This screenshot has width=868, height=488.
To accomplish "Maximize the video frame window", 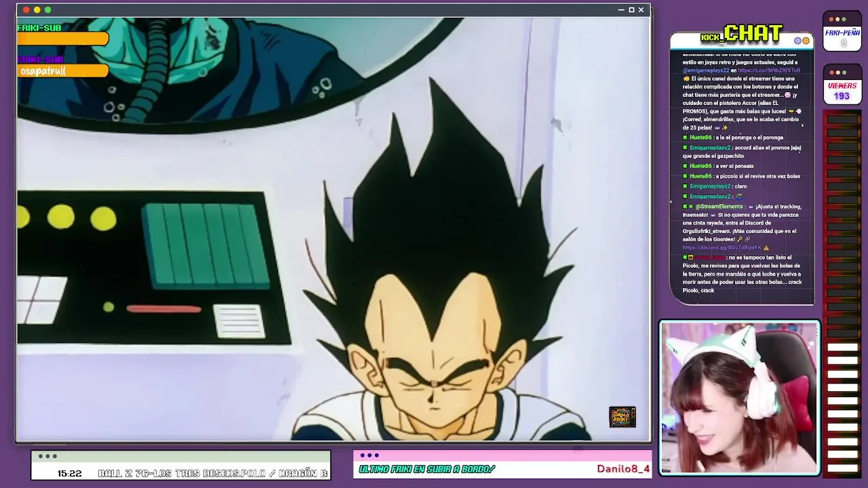I will pos(631,9).
